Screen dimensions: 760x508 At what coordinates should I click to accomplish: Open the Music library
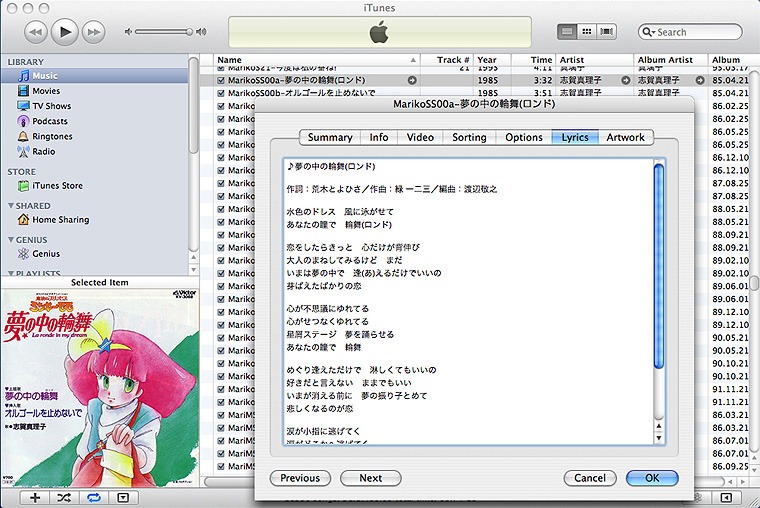tap(95, 76)
